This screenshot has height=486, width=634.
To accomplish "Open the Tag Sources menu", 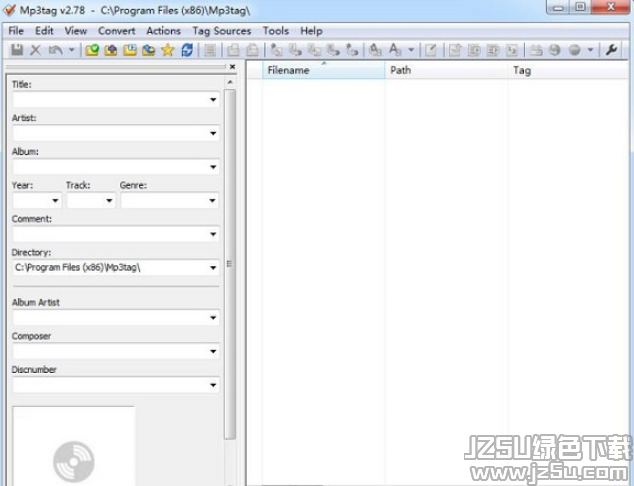I will pyautogui.click(x=222, y=31).
